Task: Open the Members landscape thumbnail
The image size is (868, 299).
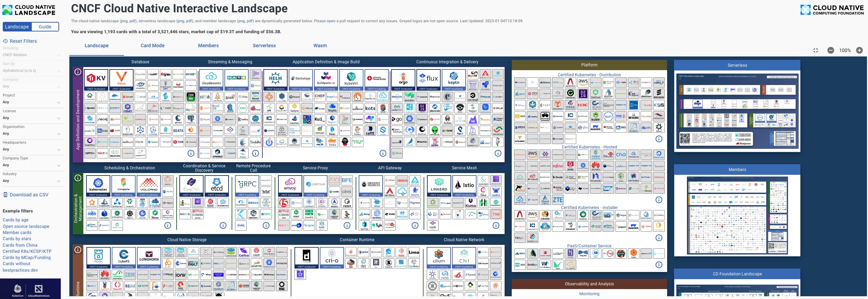Action: click(x=737, y=216)
